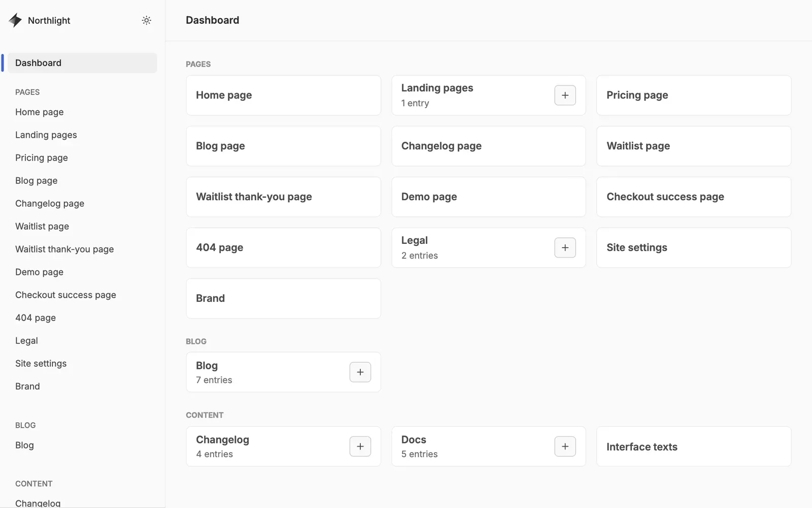This screenshot has height=508, width=812.
Task: Open Site settings in the sidebar
Action: (x=41, y=364)
